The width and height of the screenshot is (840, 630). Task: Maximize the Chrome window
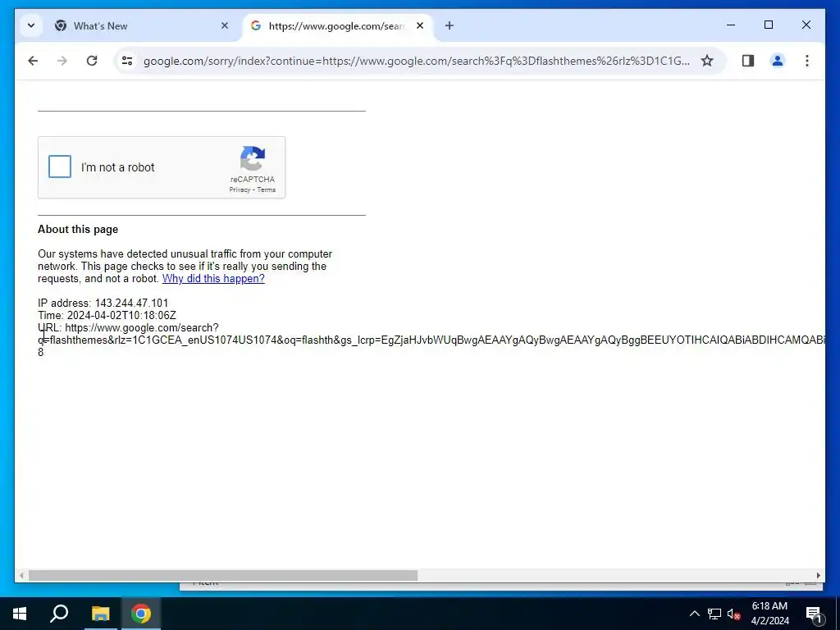tap(769, 25)
